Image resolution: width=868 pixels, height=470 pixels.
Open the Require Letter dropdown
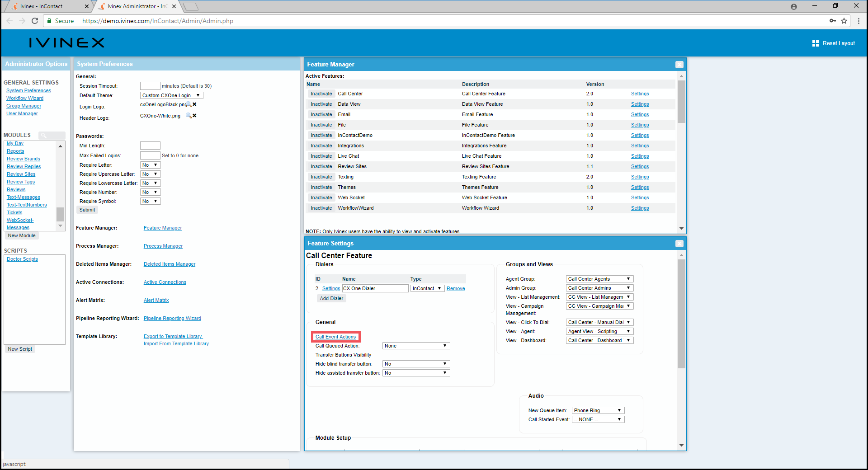click(x=150, y=165)
